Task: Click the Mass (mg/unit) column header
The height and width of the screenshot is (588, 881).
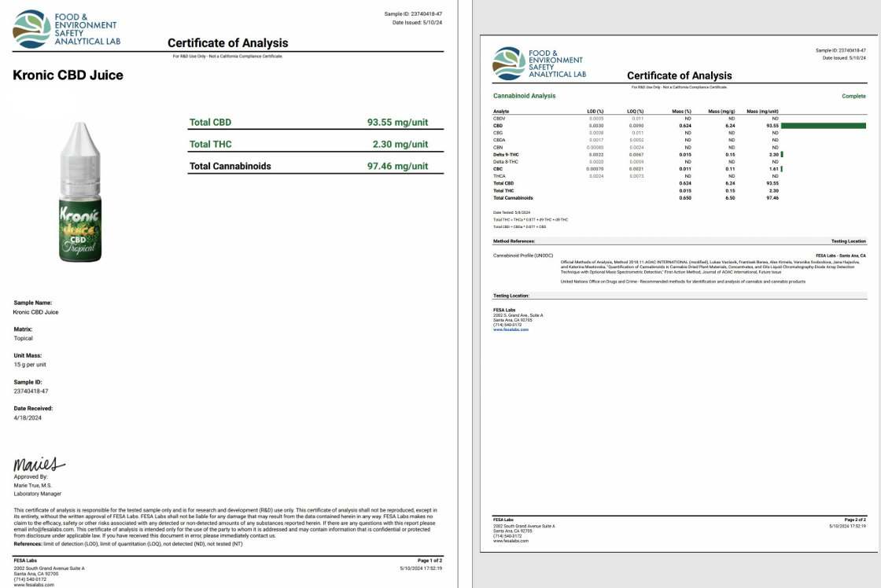Action: pos(762,112)
